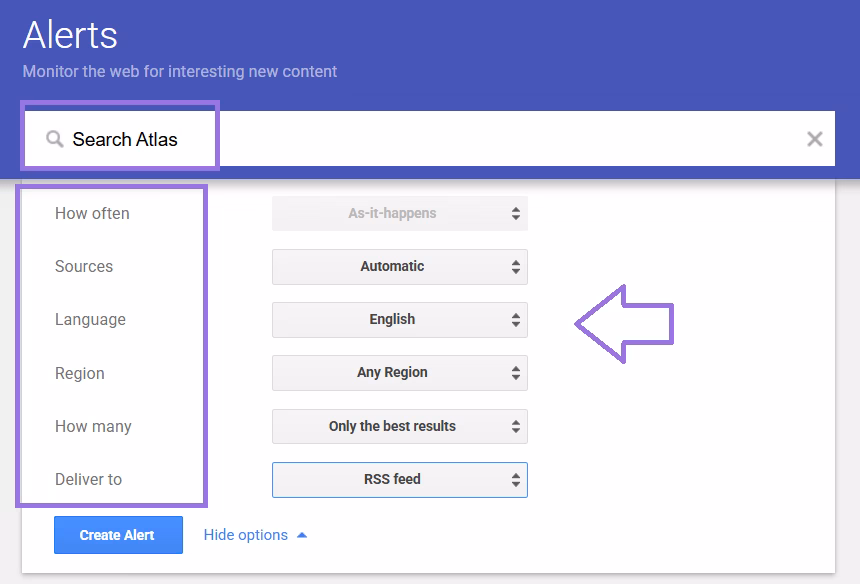Open the As-it-happens frequency dropdown

(x=399, y=213)
